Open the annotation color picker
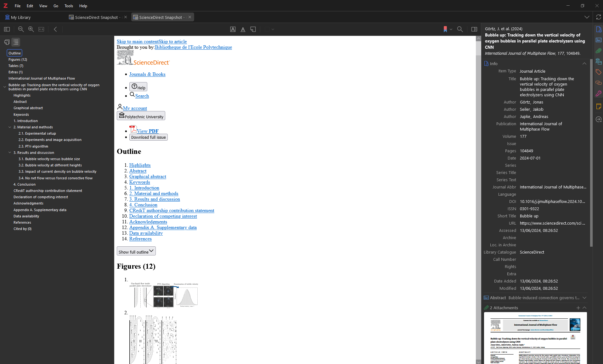 coord(270,29)
